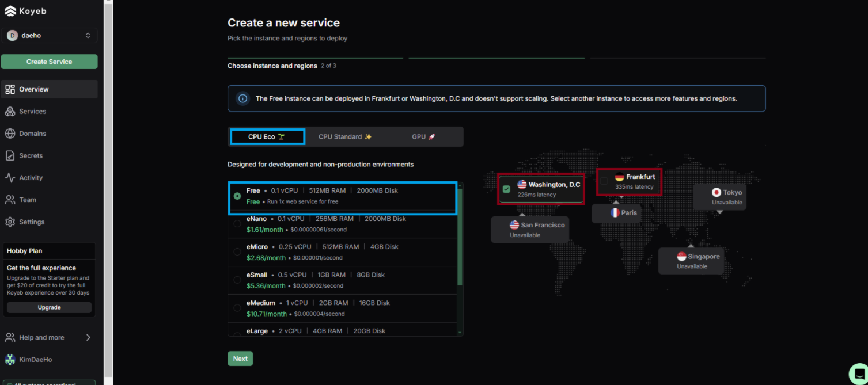
Task: Click the left sidebar vertical scrollbar
Action: click(108, 192)
